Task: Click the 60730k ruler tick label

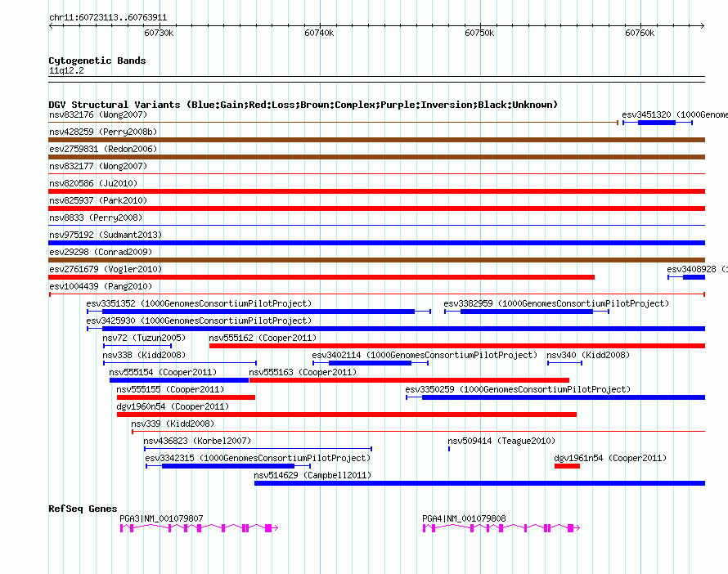Action: tap(159, 33)
